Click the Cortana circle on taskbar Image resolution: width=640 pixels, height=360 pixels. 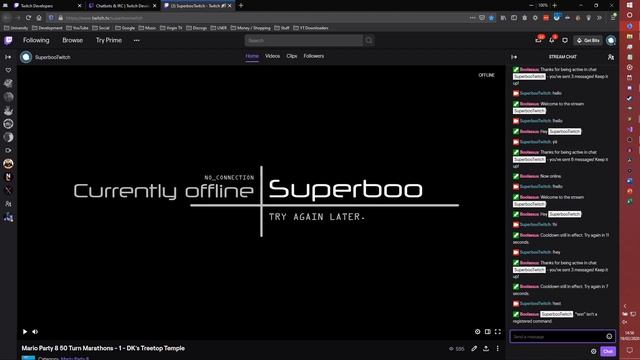tap(629, 15)
